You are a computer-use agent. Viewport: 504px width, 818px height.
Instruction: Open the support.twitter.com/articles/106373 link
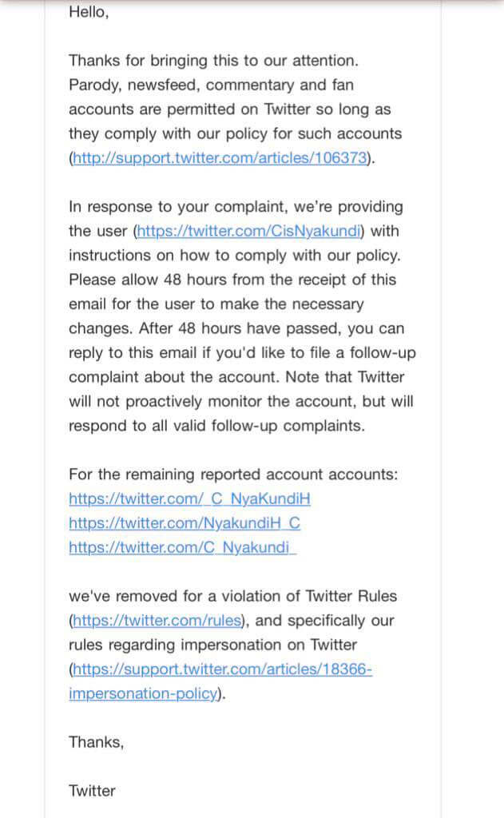[x=220, y=157]
